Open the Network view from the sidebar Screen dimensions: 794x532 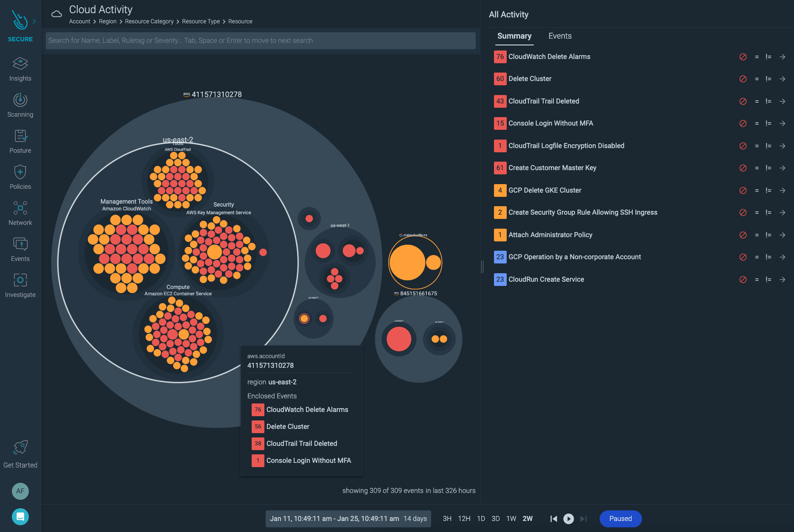point(20,212)
